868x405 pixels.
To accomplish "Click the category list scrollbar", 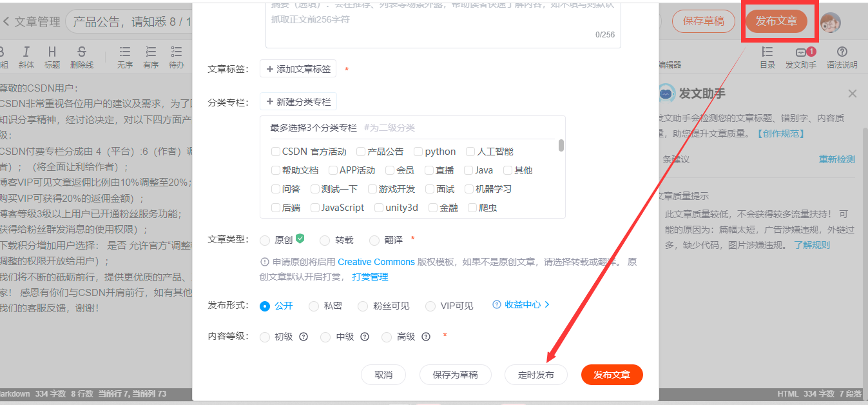I will (x=561, y=145).
